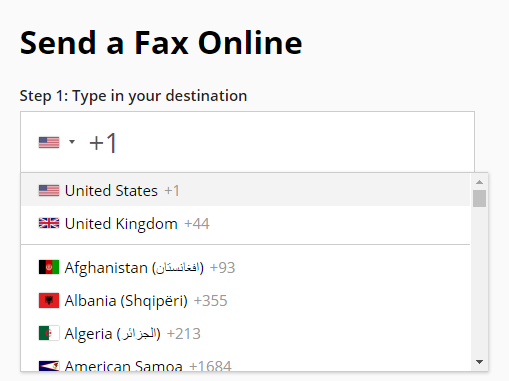Open the country selector dropdown arrow
509x381 pixels.
click(x=72, y=142)
